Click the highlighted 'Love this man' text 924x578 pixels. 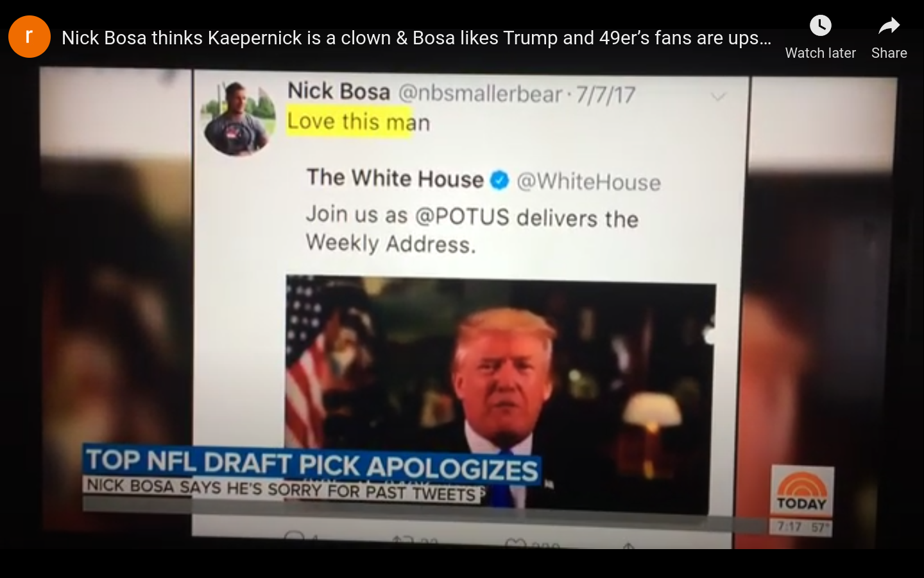tap(358, 121)
